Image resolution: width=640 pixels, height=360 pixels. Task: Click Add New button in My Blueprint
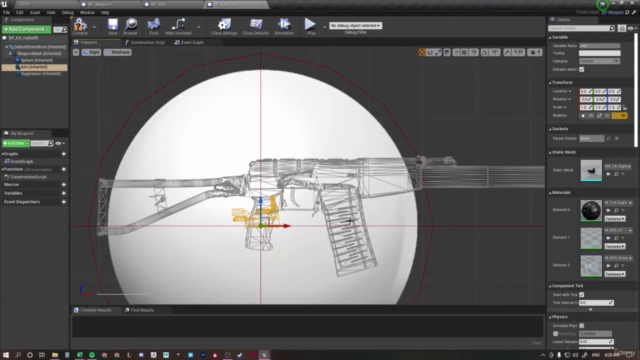point(16,144)
